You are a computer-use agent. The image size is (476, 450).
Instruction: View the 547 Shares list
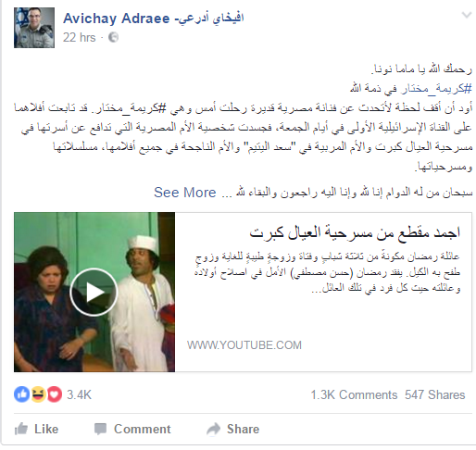click(x=435, y=394)
